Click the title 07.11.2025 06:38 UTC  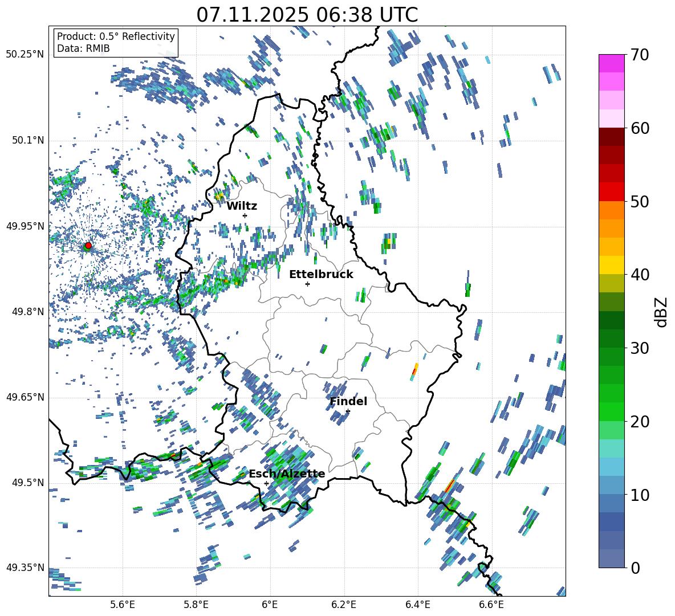(x=307, y=15)
